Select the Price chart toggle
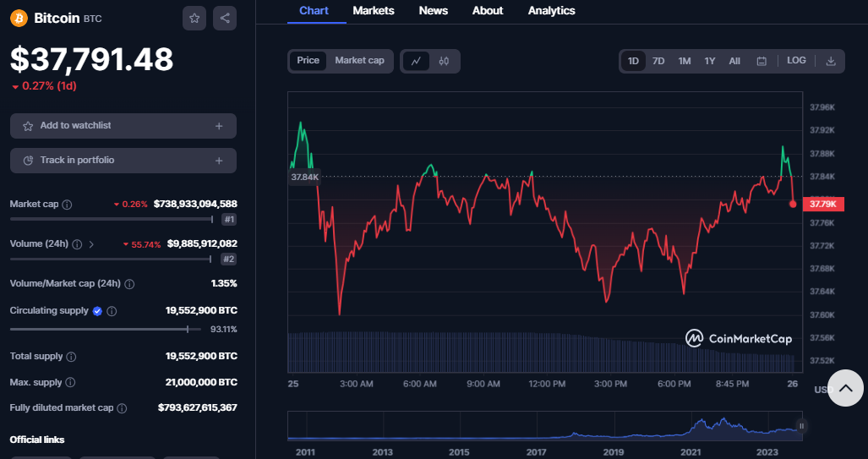Screen dimensions: 868x459 pos(308,61)
